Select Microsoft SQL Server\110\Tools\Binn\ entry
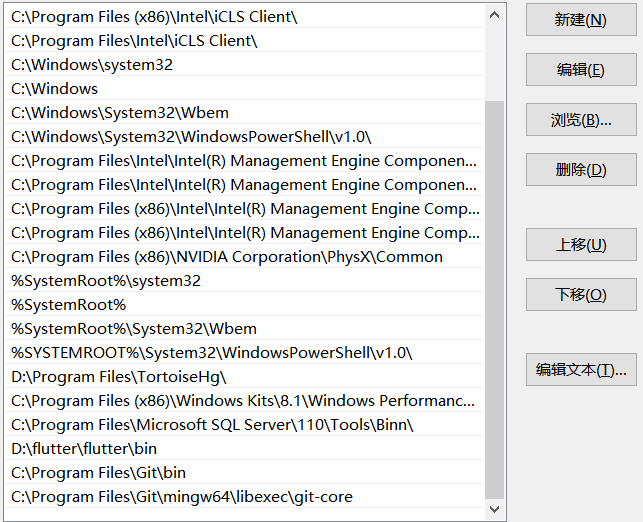The height and width of the screenshot is (522, 643). click(x=244, y=425)
